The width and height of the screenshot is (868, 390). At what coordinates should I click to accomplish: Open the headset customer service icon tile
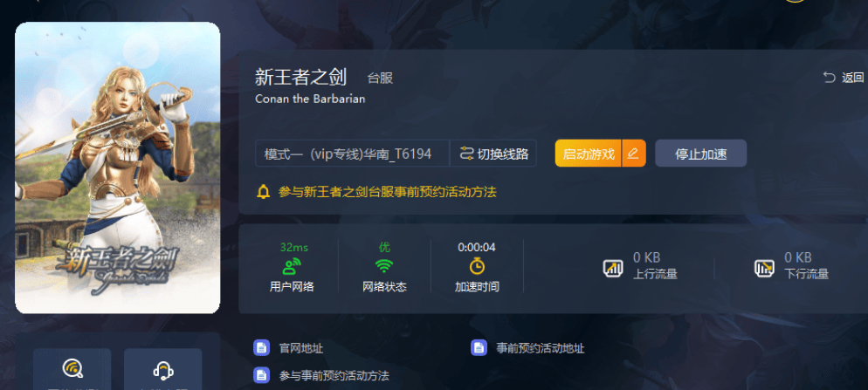click(x=163, y=369)
